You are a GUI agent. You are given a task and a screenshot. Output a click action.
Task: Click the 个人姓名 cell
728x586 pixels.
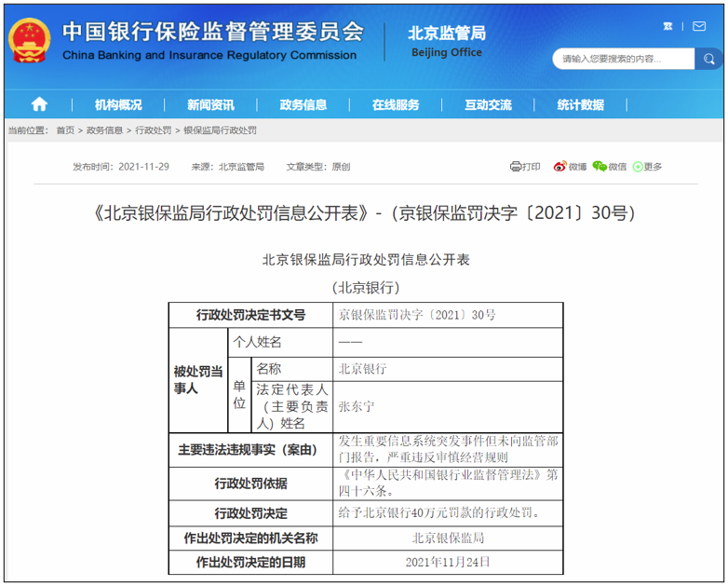pyautogui.click(x=280, y=343)
